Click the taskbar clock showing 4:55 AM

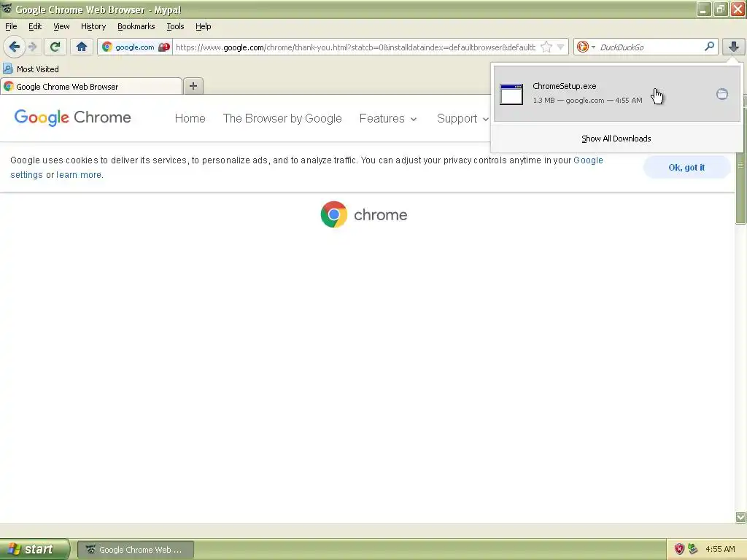[720, 549]
